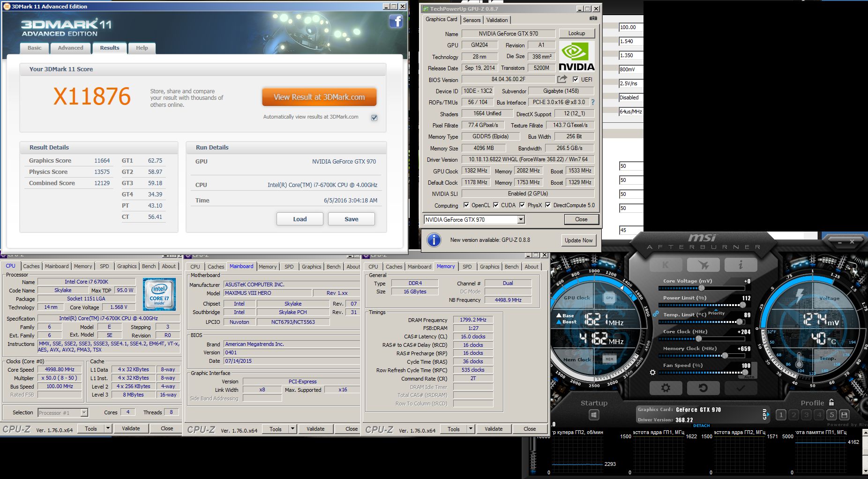868x479 pixels.
Task: Toggle the Startup Windows logo button
Action: (x=594, y=415)
